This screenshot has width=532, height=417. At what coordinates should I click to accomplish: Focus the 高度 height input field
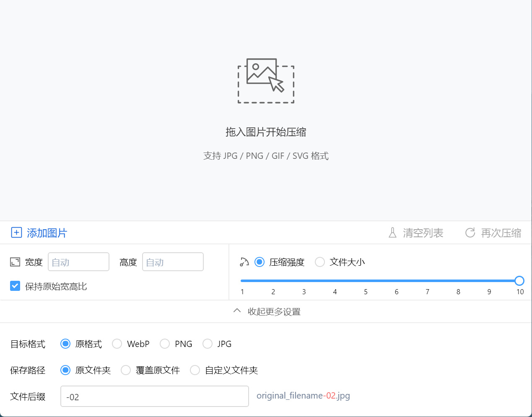[173, 262]
